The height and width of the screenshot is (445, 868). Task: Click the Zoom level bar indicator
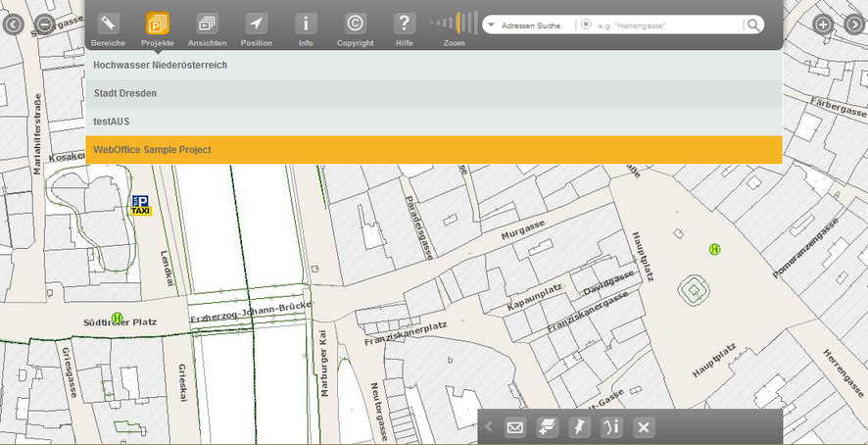(454, 24)
